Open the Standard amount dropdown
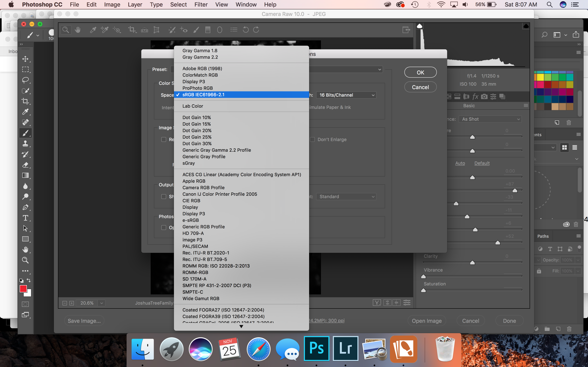 point(346,197)
